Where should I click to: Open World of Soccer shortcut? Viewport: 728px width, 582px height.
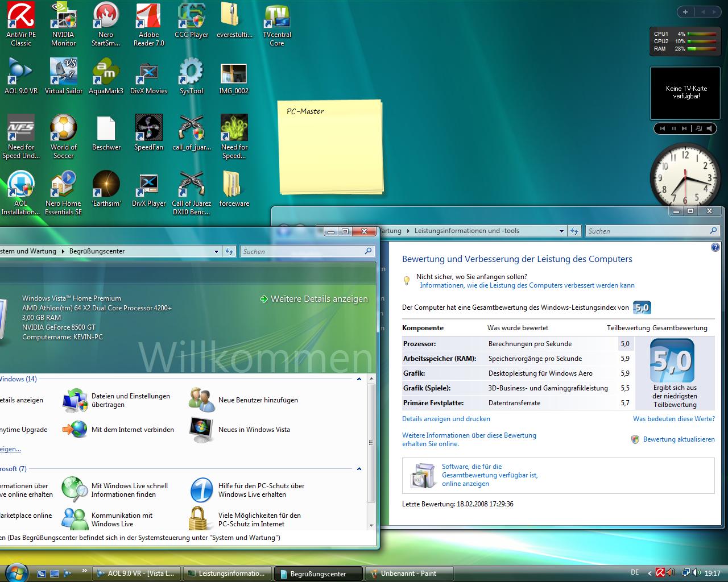click(64, 136)
